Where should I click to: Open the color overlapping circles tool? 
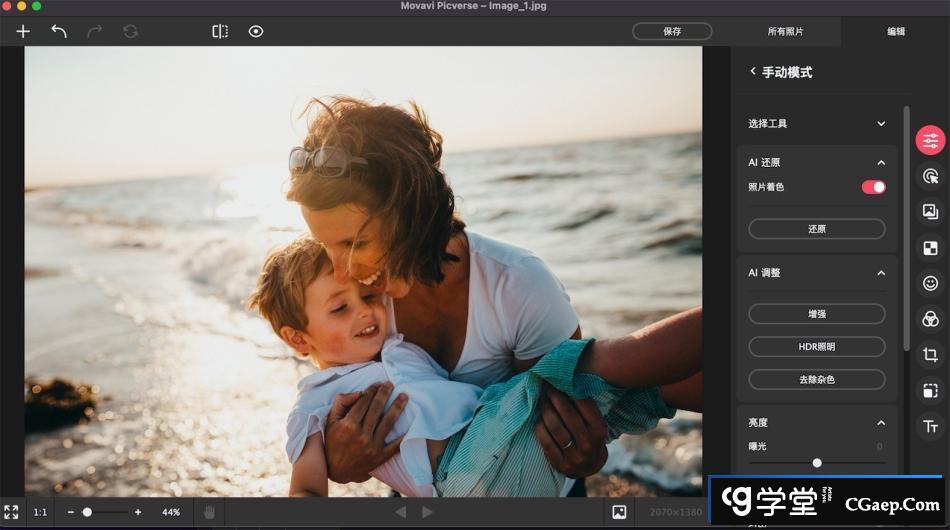click(930, 319)
